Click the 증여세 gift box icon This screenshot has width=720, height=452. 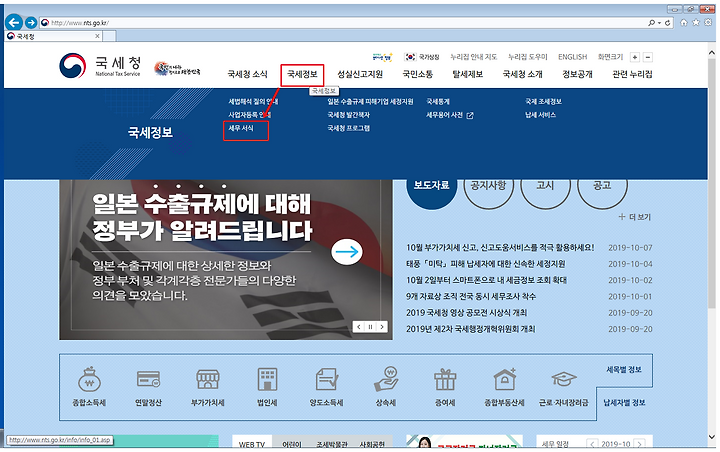coord(445,379)
